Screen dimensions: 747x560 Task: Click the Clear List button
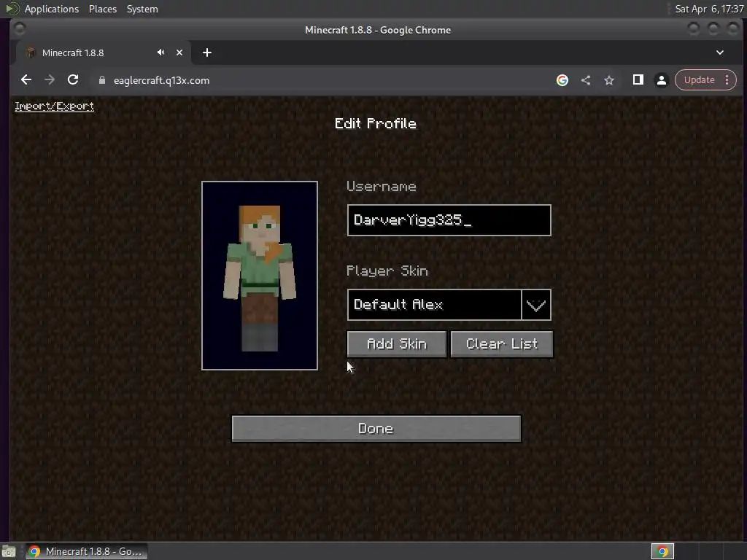click(x=502, y=344)
